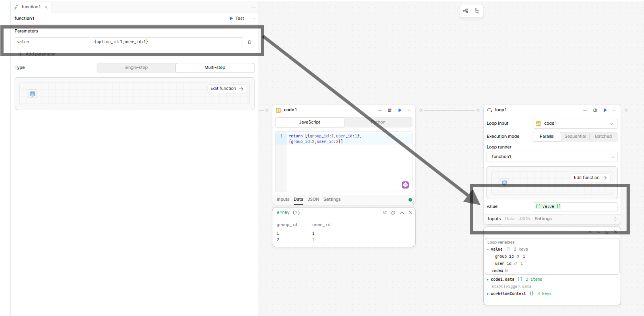Click Edit function in loop1 block
The width and height of the screenshot is (644, 316).
[x=590, y=178]
